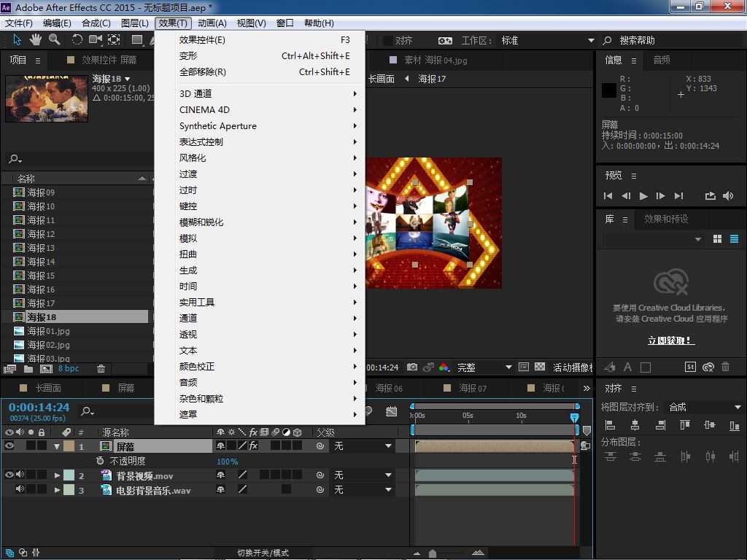Jump to first frame in Preview panel
Image resolution: width=747 pixels, height=560 pixels.
pos(608,195)
